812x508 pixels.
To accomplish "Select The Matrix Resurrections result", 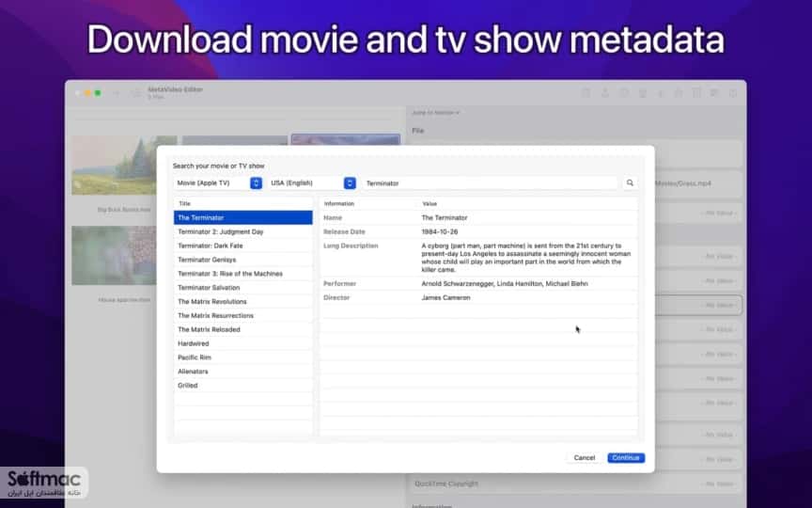I will [242, 316].
